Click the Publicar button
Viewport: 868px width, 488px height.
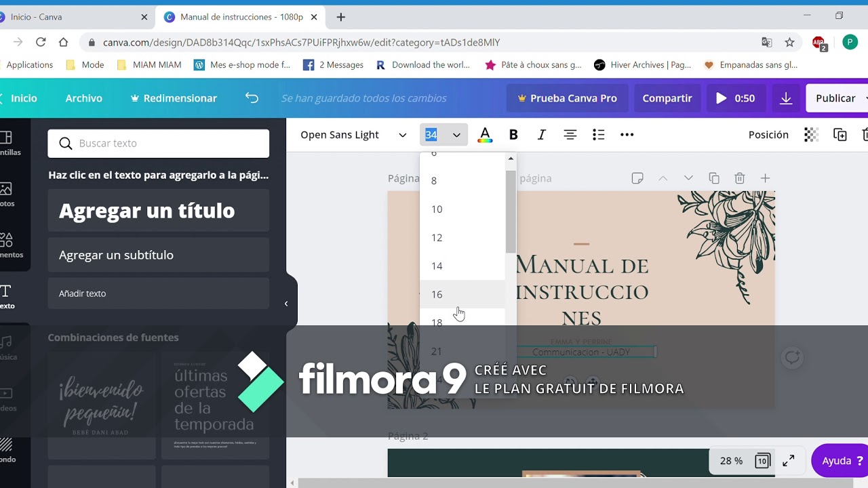coord(837,98)
